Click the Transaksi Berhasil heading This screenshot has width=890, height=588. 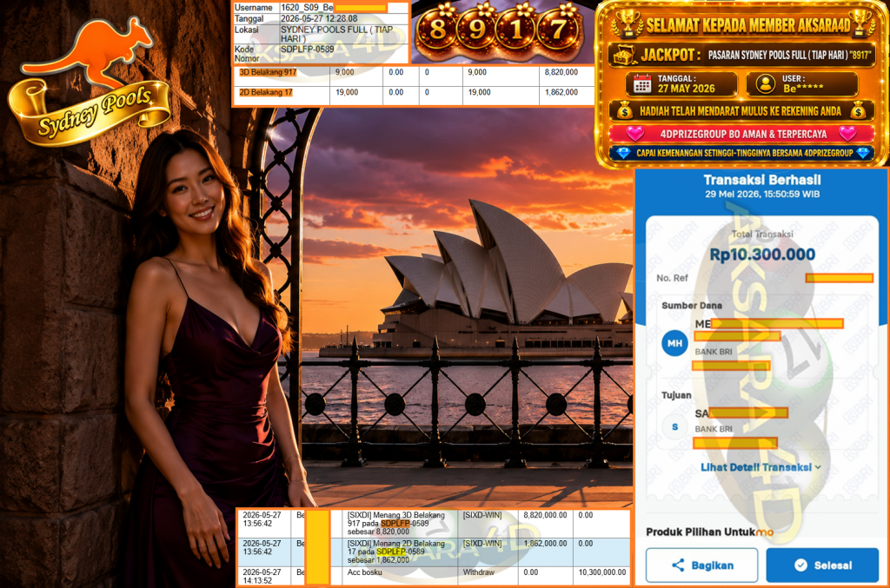pos(762,180)
